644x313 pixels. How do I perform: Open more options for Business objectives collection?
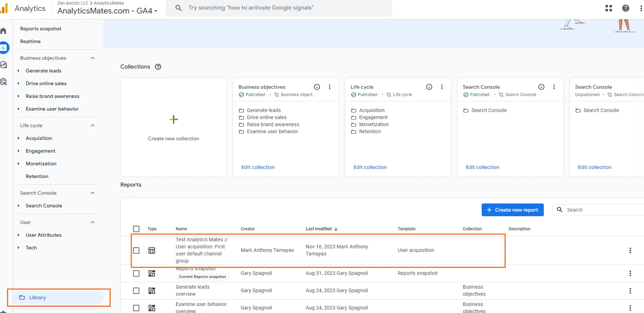[x=330, y=87]
